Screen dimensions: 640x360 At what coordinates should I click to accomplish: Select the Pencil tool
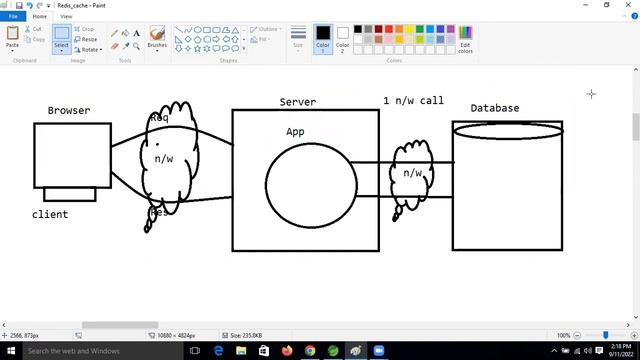pos(114,33)
